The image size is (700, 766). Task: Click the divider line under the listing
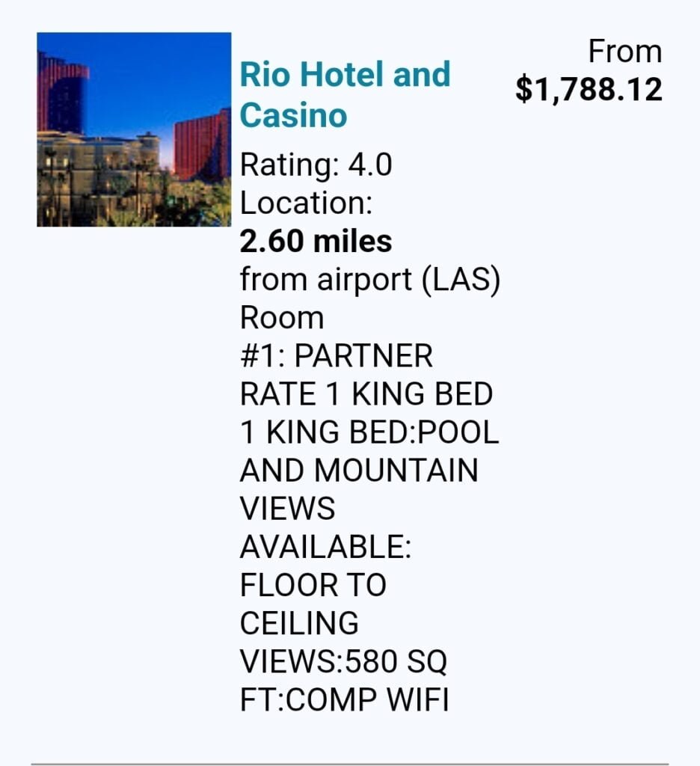[350, 764]
